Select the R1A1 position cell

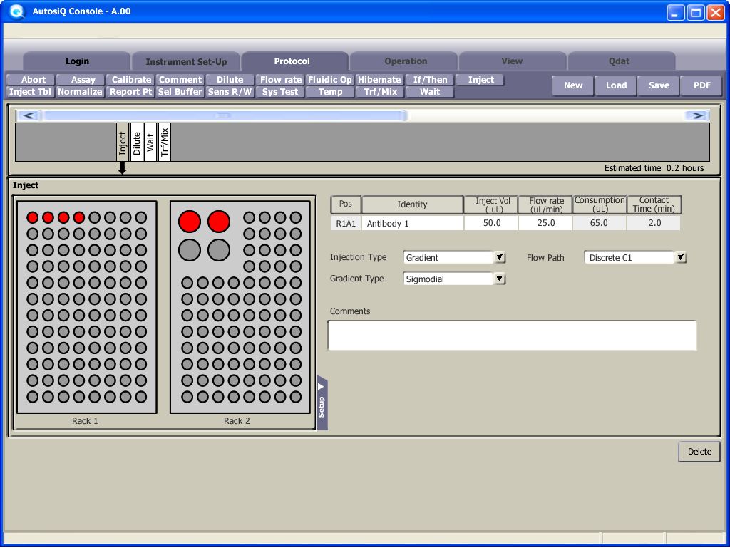click(346, 223)
